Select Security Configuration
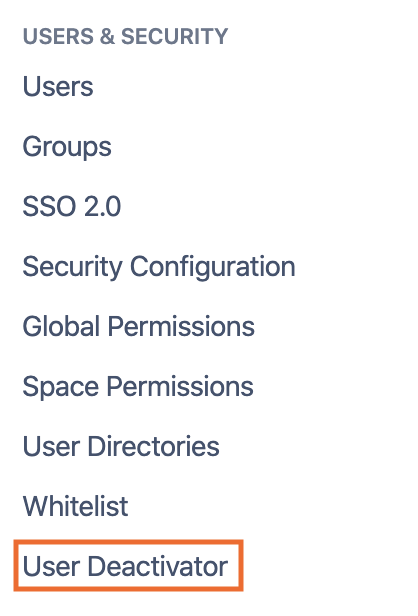 [x=159, y=267]
